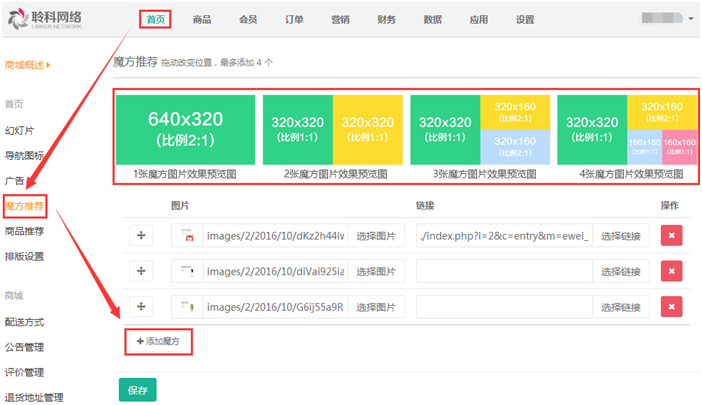
Task: Click the empty link field in third row
Action: pyautogui.click(x=504, y=305)
